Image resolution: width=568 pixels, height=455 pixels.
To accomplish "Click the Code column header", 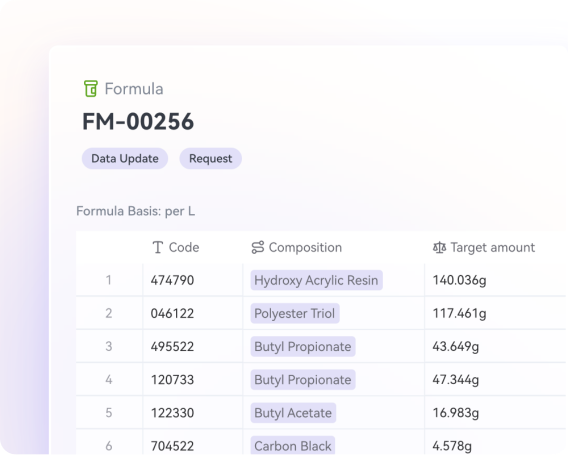I will pos(176,247).
